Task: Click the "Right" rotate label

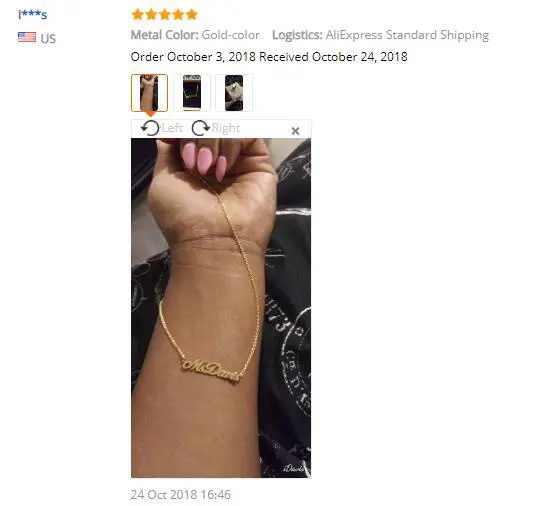Action: pyautogui.click(x=226, y=128)
